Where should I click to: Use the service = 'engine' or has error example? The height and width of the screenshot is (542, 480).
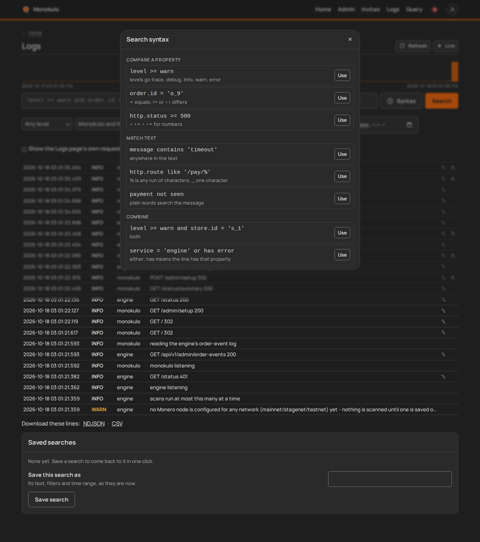tap(342, 255)
